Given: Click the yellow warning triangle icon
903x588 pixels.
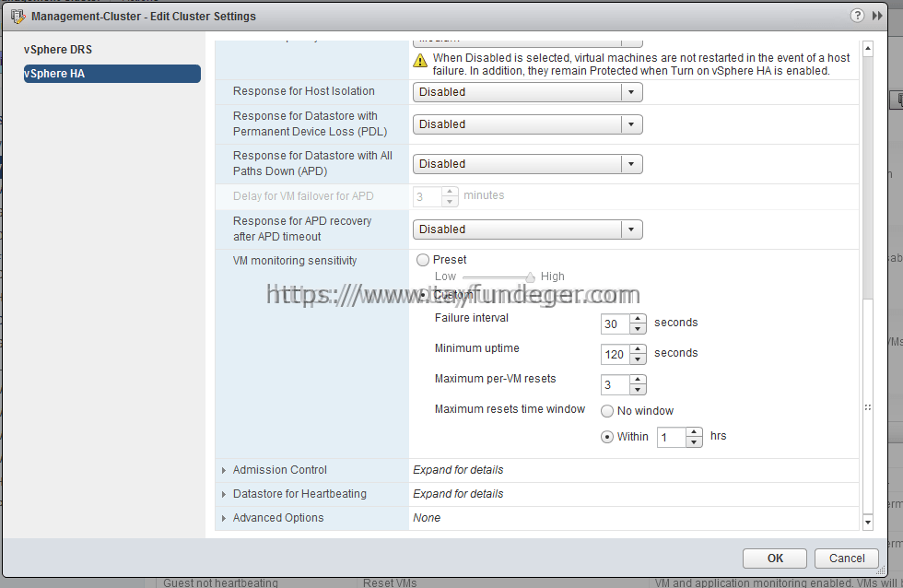Looking at the screenshot, I should coord(420,60).
